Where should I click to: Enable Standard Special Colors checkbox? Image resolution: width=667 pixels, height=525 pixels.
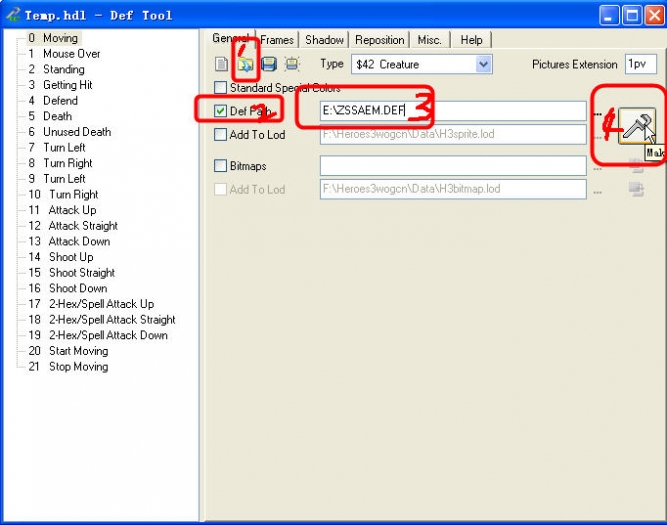[x=221, y=88]
